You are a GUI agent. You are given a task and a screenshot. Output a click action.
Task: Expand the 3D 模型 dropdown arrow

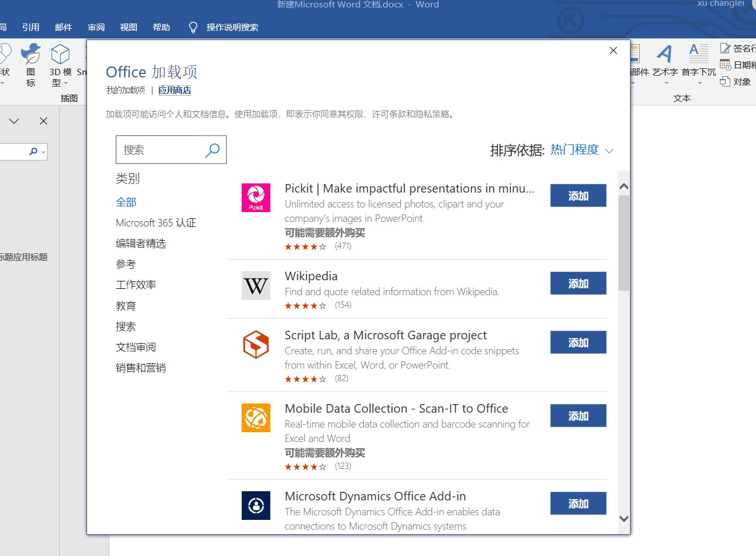point(66,83)
